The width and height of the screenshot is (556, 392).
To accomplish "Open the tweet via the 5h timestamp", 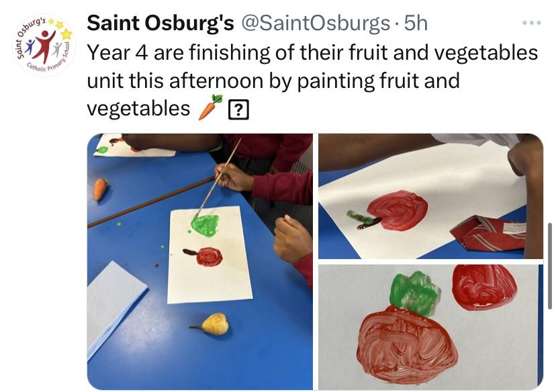I will pyautogui.click(x=416, y=23).
